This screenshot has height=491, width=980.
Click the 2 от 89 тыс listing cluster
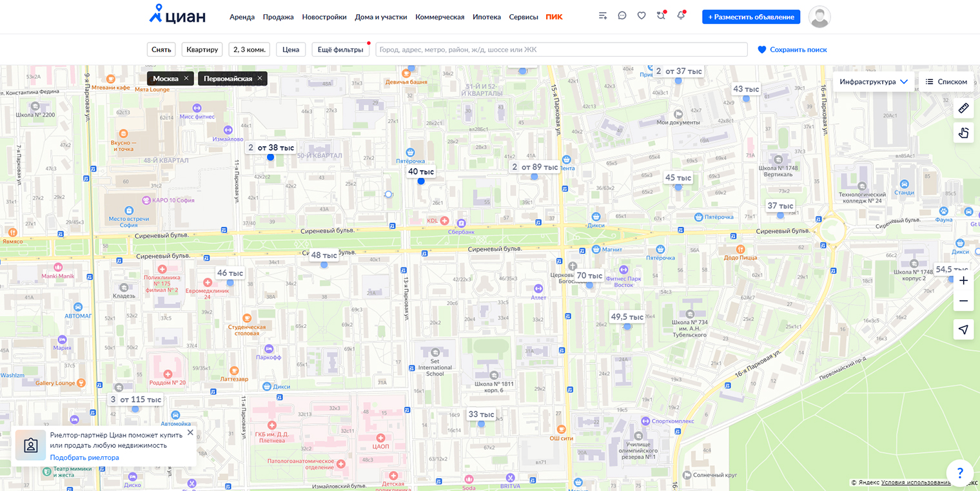click(x=534, y=167)
